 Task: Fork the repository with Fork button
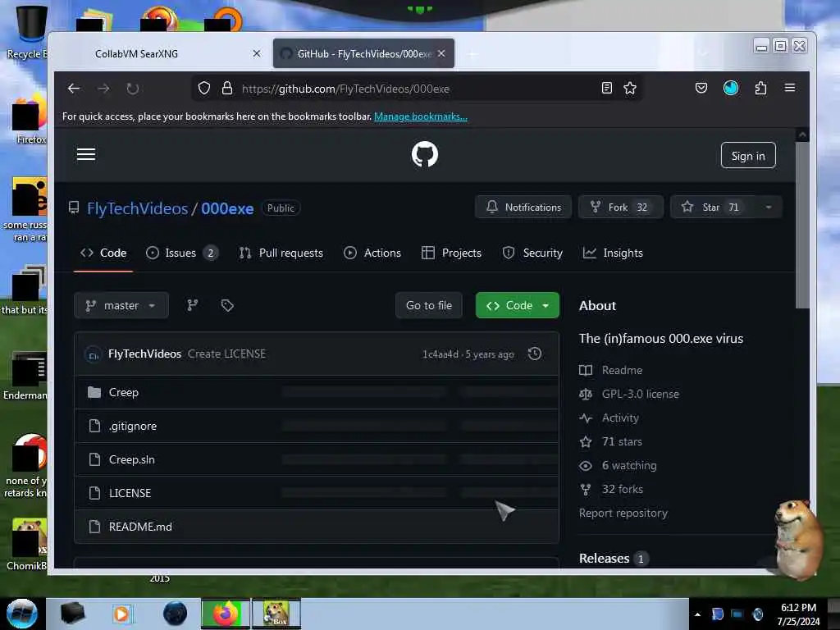621,208
